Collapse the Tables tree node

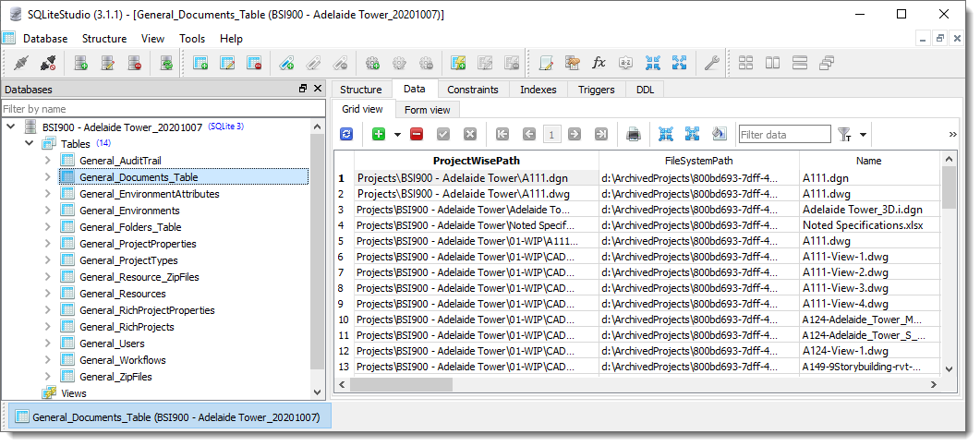(29, 144)
